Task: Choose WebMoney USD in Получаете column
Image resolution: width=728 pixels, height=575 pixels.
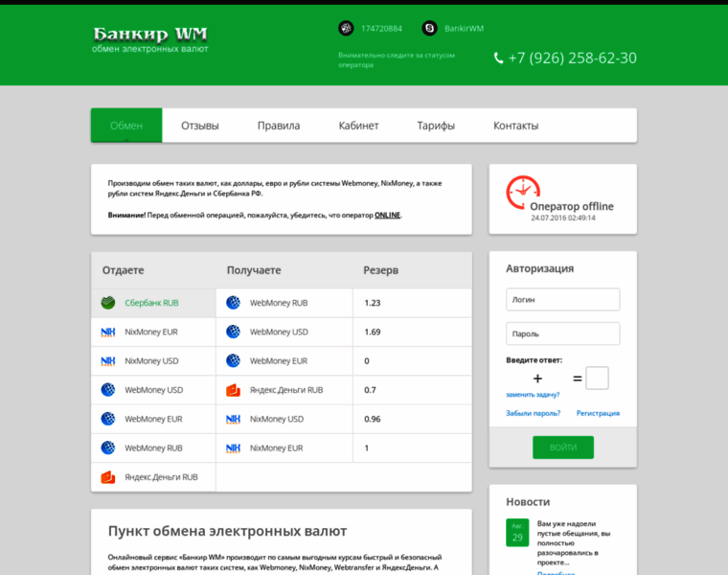Action: click(x=284, y=332)
